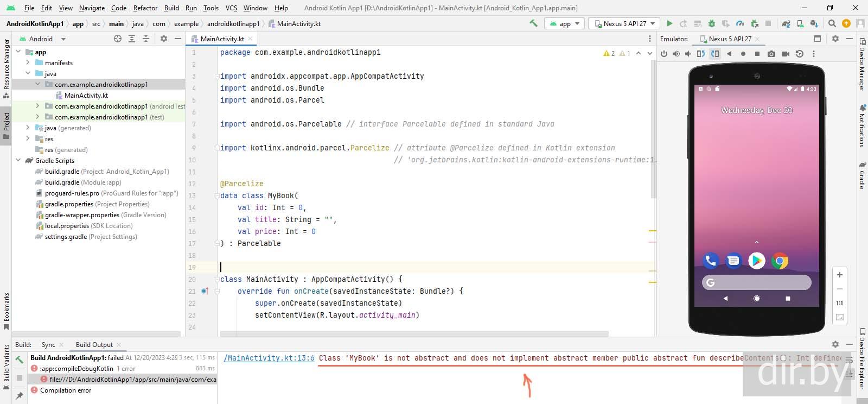Open the Nexus 5 API 27 device dropdown

(626, 23)
